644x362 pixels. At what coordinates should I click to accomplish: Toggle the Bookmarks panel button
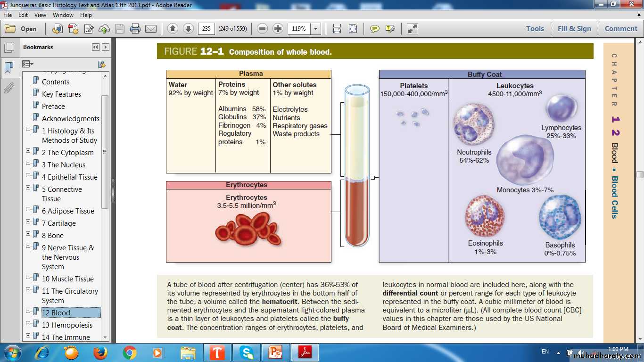pos(8,67)
